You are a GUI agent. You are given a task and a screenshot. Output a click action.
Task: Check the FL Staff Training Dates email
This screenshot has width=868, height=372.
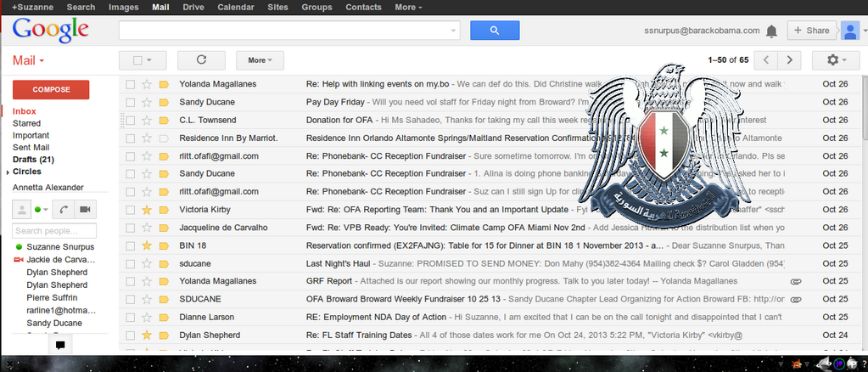click(130, 335)
